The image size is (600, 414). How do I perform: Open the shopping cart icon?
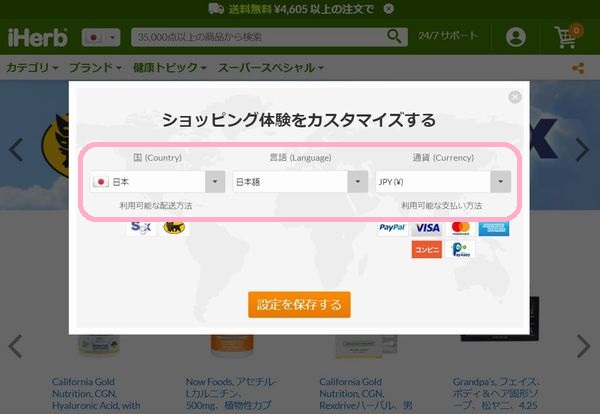pos(568,36)
